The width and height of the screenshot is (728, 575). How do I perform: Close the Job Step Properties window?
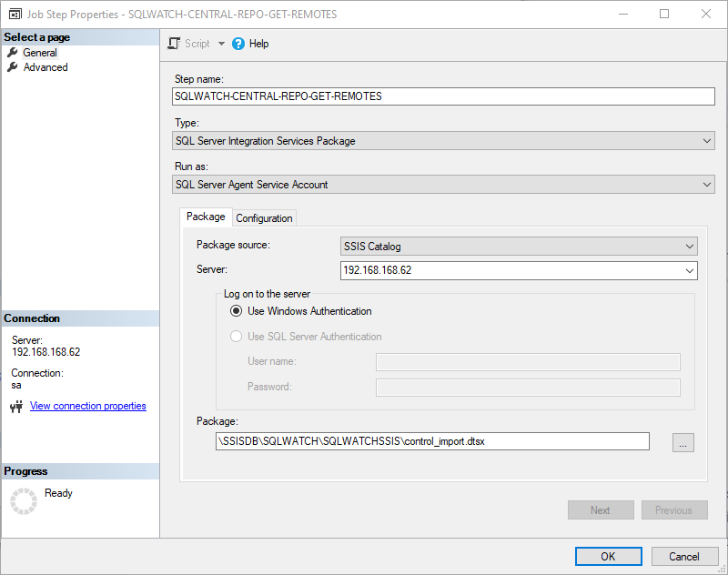pos(706,14)
